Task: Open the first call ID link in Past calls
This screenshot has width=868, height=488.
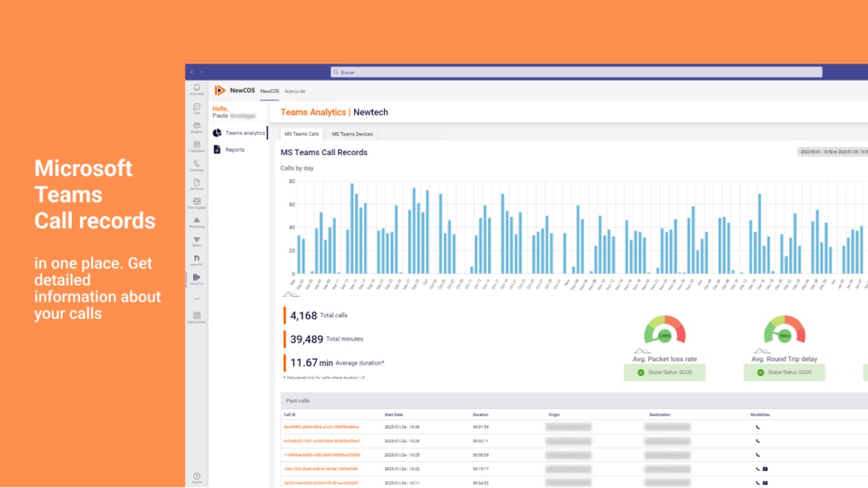Action: (321, 427)
